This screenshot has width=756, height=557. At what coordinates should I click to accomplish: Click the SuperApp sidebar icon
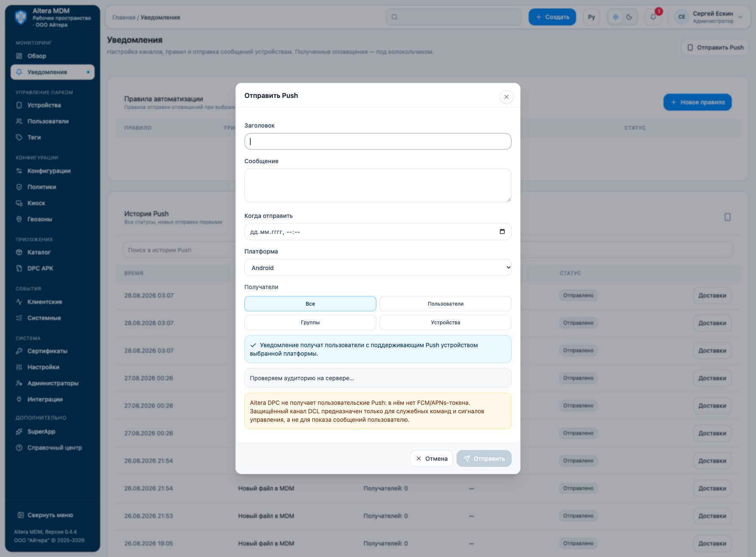tap(19, 432)
